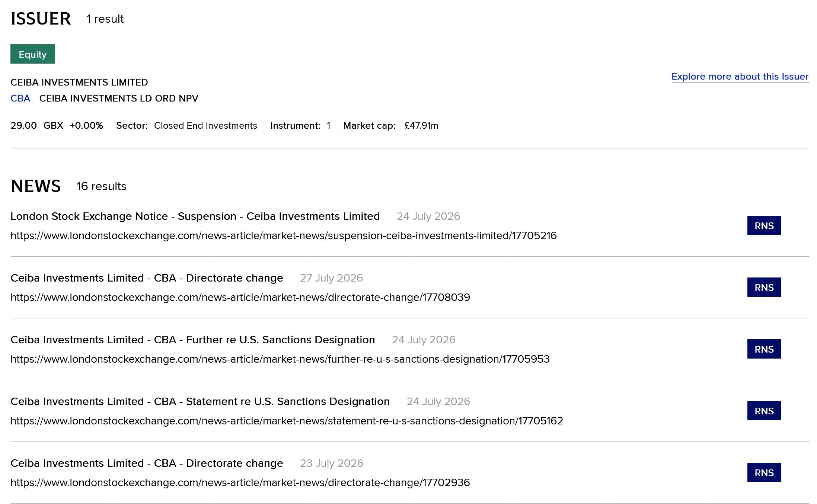Click the Closed End Investments sector value
817x504 pixels.
pyautogui.click(x=205, y=125)
